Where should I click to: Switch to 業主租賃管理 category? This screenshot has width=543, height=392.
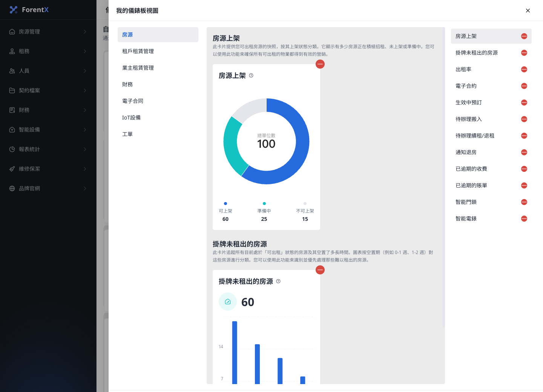pos(158,68)
